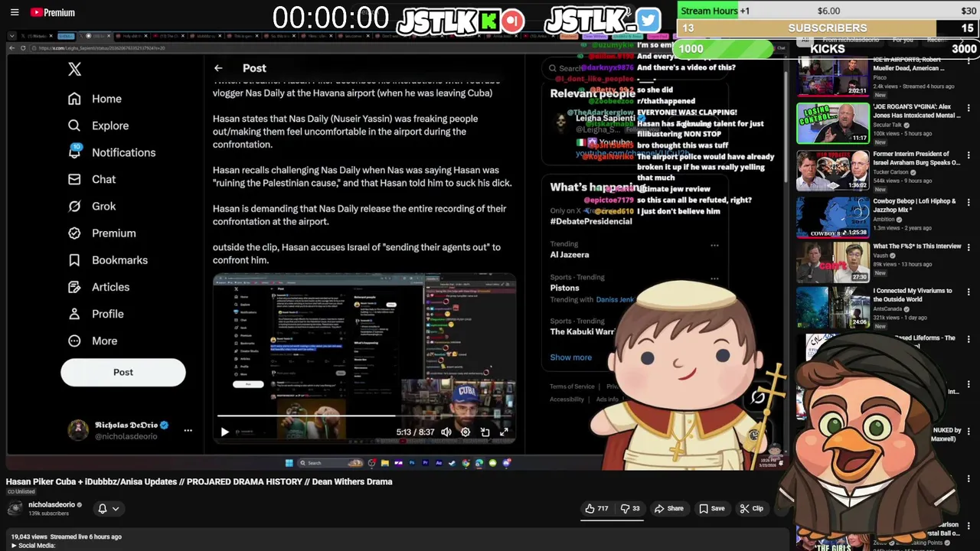980x551 pixels.
Task: Open menu for I Connected My Vivariums video
Action: tap(969, 292)
